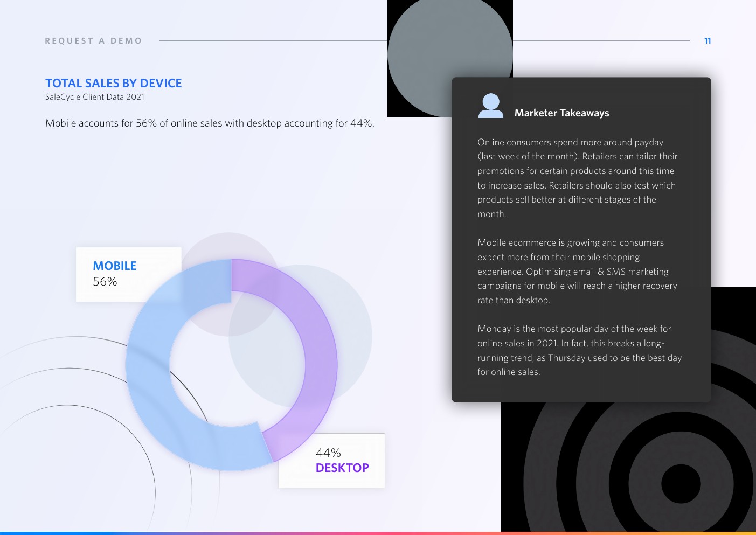
Task: Click the rainbow gradient bar at page bottom
Action: point(377,533)
